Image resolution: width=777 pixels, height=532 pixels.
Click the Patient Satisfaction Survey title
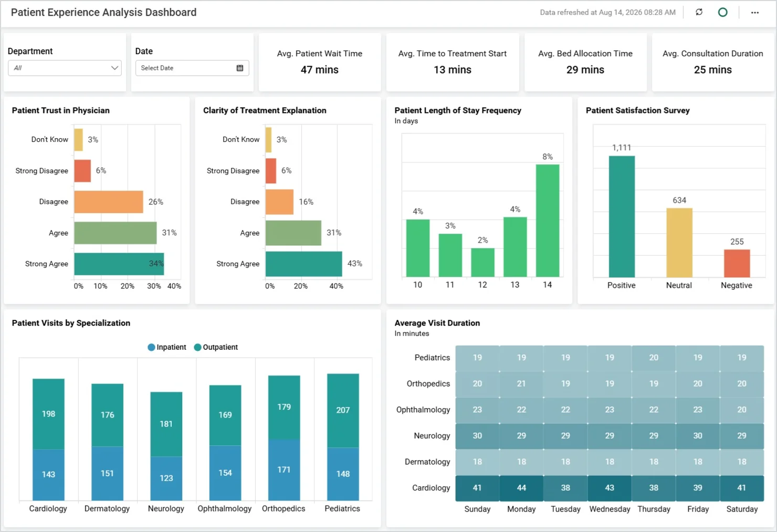coord(638,110)
